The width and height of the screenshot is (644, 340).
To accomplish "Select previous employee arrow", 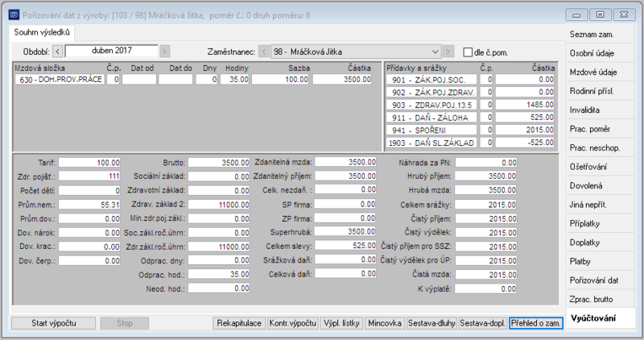I will (x=264, y=52).
